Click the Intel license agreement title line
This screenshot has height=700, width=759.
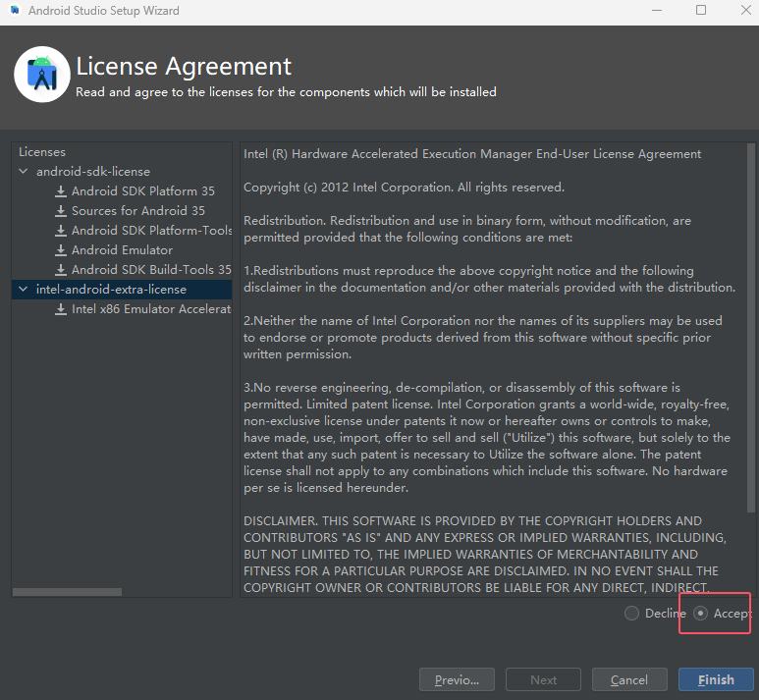tap(472, 154)
